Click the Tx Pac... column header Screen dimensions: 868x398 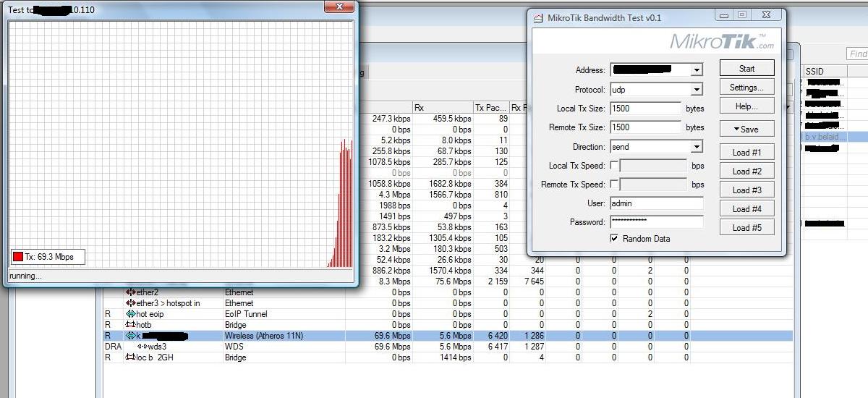[x=491, y=107]
